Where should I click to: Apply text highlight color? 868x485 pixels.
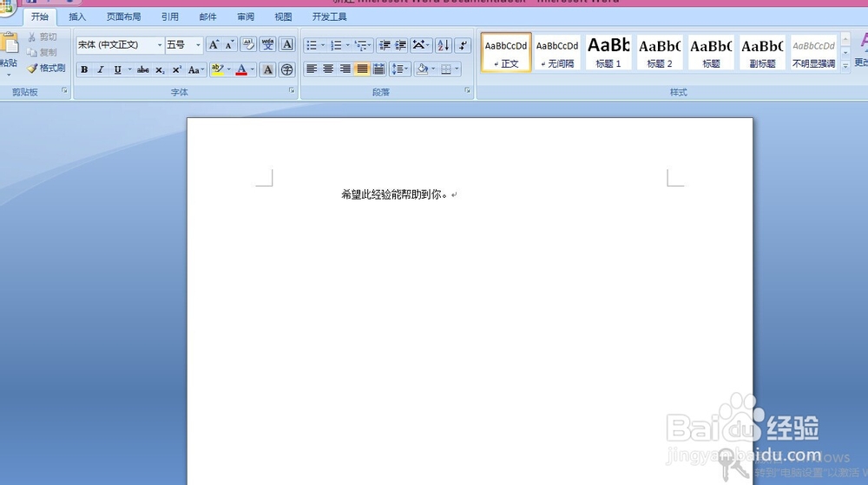[217, 69]
